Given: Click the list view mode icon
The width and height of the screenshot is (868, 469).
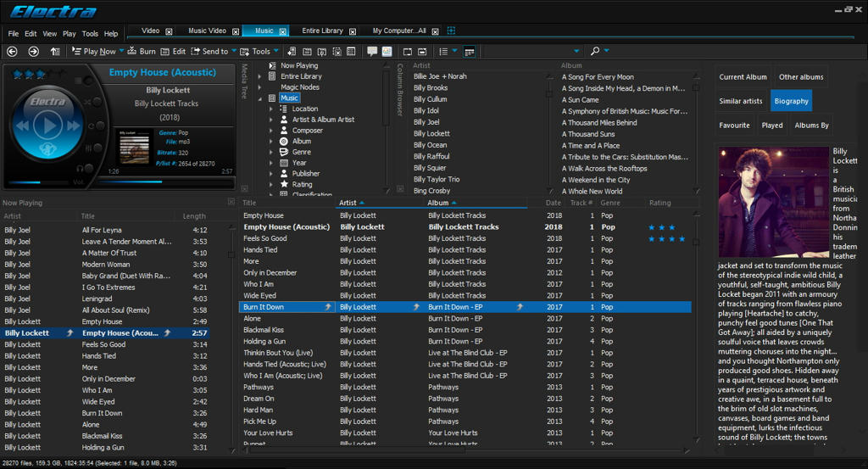Looking at the screenshot, I should (443, 52).
